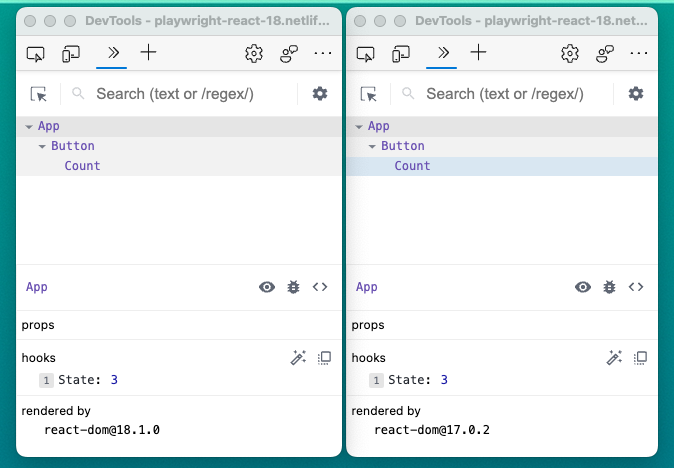674x468 pixels.
Task: Open DevTools settings gear in left window toolbar
Action: pos(254,54)
